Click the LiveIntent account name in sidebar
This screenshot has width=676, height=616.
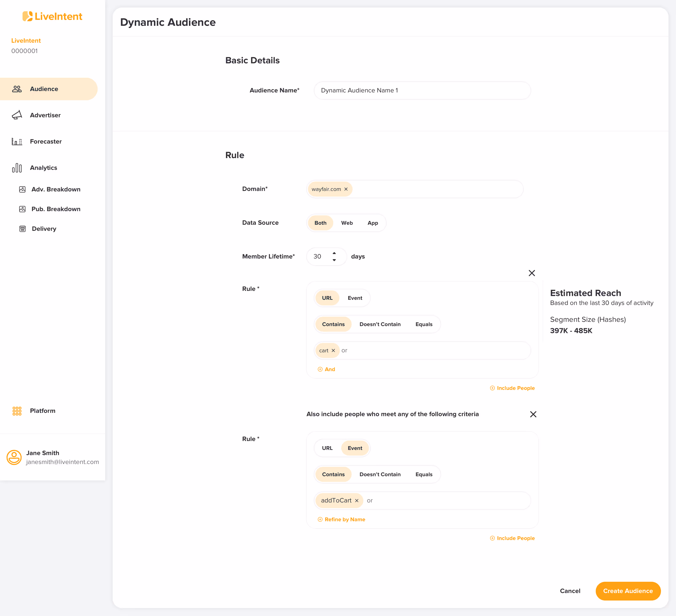click(26, 41)
